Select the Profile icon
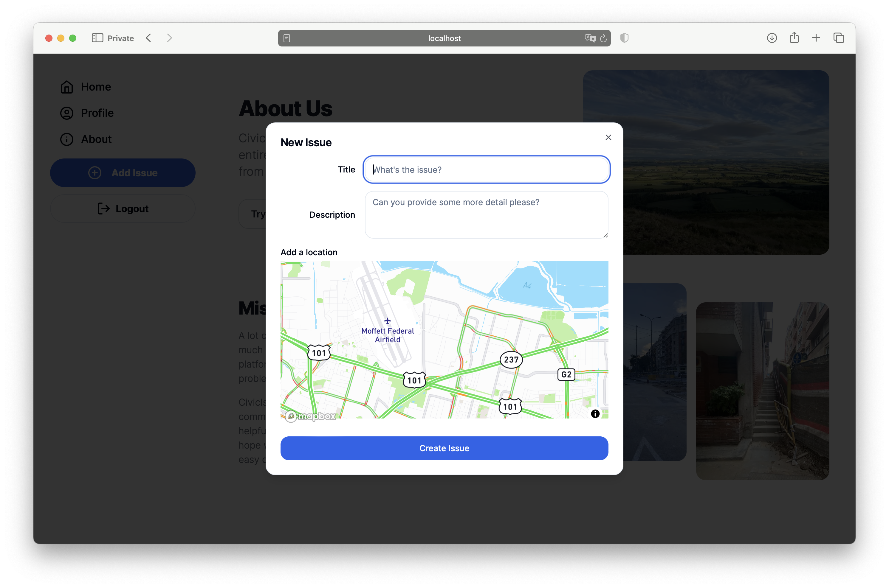Image resolution: width=889 pixels, height=588 pixels. click(67, 113)
